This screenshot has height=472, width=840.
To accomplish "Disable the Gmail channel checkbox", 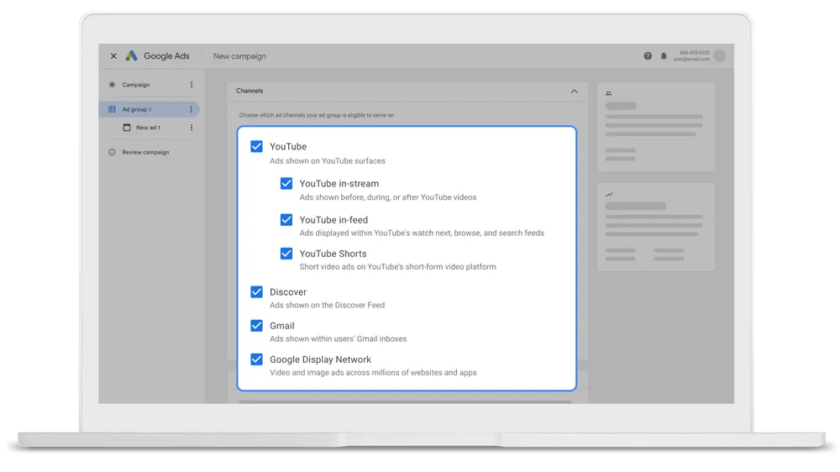I will coord(257,326).
